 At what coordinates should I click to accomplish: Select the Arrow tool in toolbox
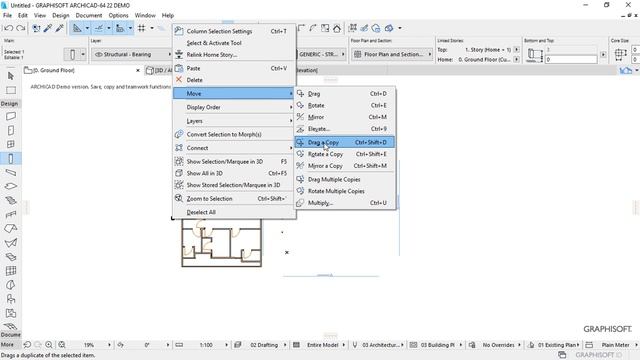(11, 76)
